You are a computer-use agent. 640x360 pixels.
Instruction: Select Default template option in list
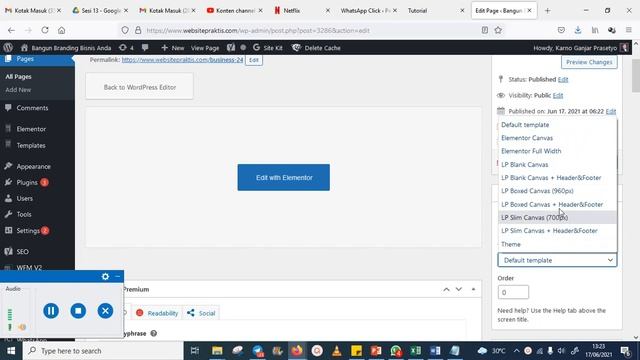coord(557,125)
